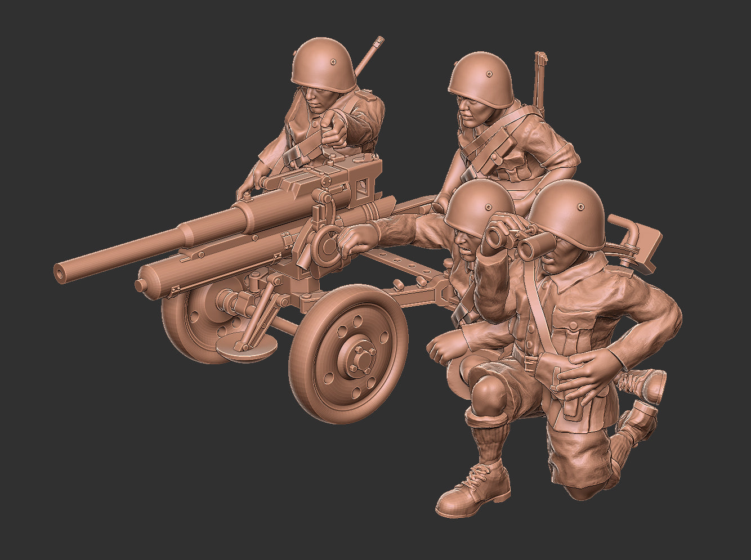Click the muzzle of the long gun barrel

pyautogui.click(x=61, y=272)
